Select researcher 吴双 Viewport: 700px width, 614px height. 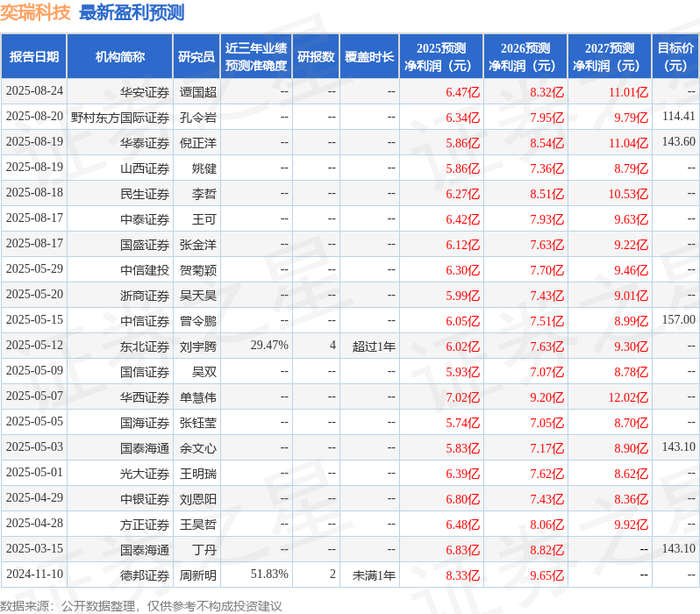[204, 372]
